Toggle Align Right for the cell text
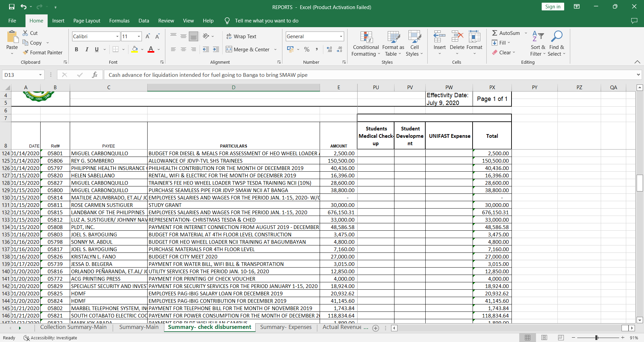The height and width of the screenshot is (342, 644). [194, 49]
